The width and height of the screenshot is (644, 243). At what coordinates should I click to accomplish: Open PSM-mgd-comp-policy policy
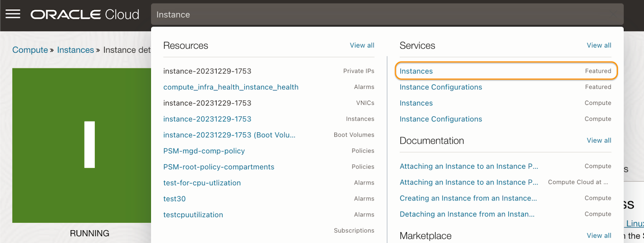click(204, 151)
